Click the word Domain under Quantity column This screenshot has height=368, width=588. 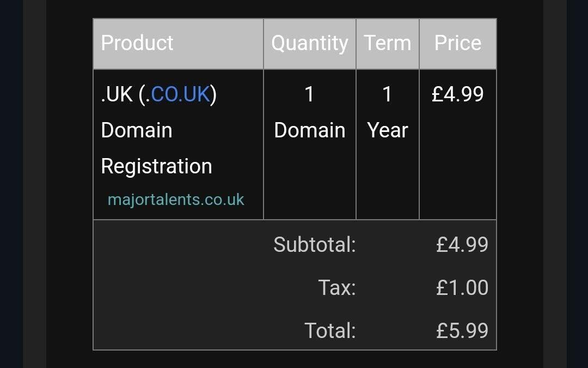click(x=309, y=130)
